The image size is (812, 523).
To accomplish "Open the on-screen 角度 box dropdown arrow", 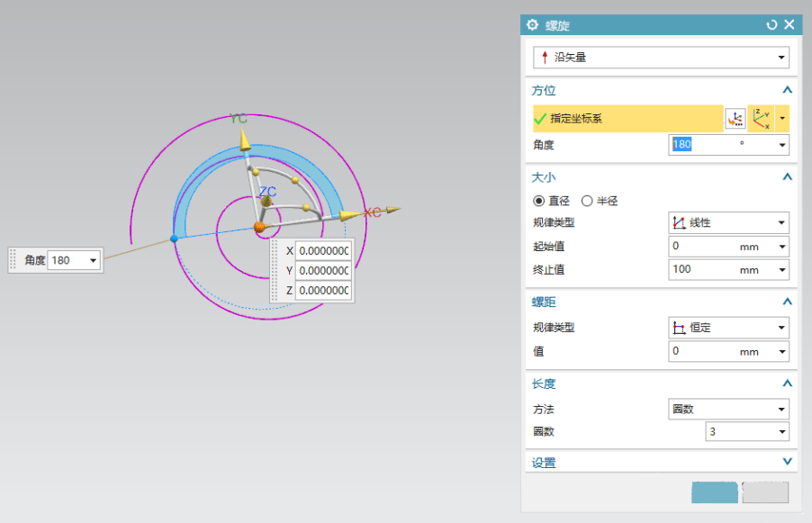I will click(94, 260).
